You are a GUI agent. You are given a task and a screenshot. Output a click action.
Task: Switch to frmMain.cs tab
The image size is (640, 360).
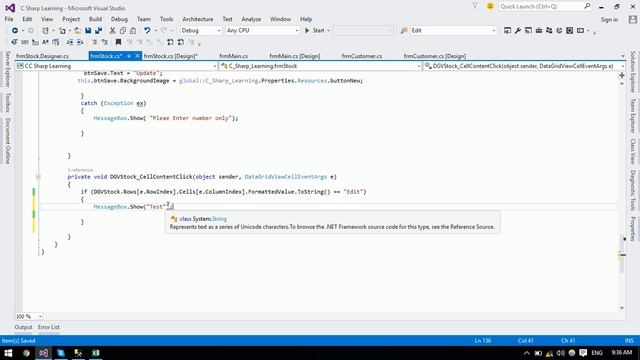point(233,56)
